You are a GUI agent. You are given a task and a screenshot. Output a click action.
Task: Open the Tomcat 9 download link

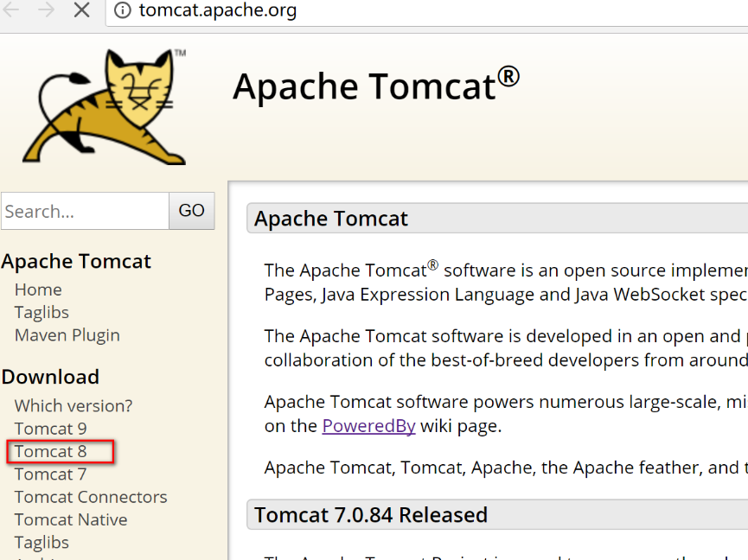coord(50,429)
